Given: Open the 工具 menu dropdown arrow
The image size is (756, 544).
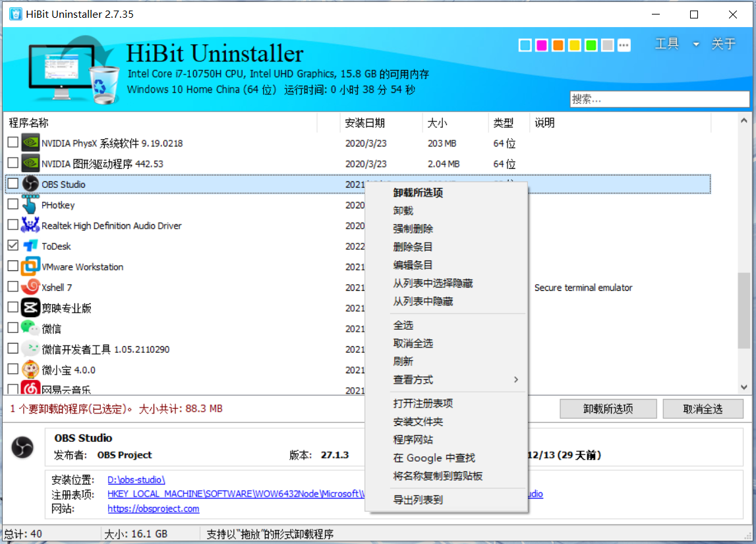Looking at the screenshot, I should point(696,44).
